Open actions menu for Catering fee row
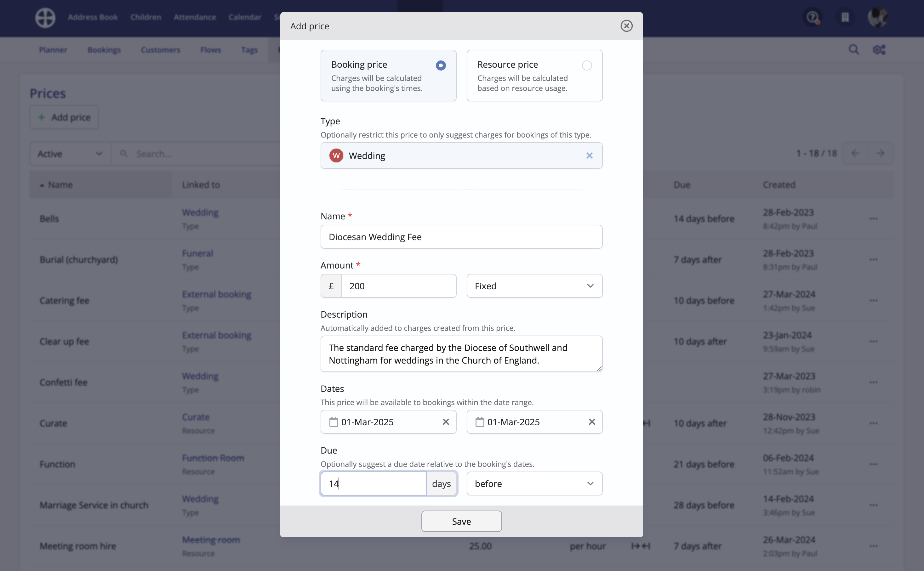This screenshot has width=924, height=571. click(x=873, y=301)
